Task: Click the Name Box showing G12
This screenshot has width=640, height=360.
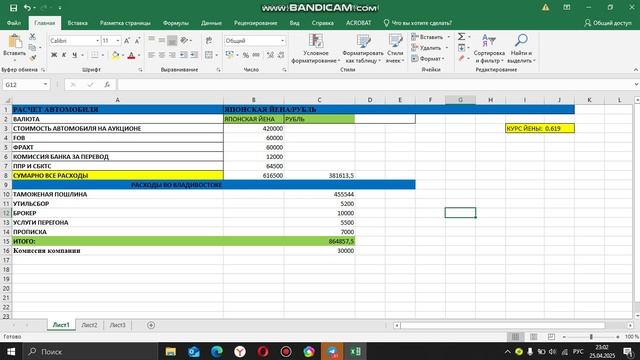Action: (25, 84)
